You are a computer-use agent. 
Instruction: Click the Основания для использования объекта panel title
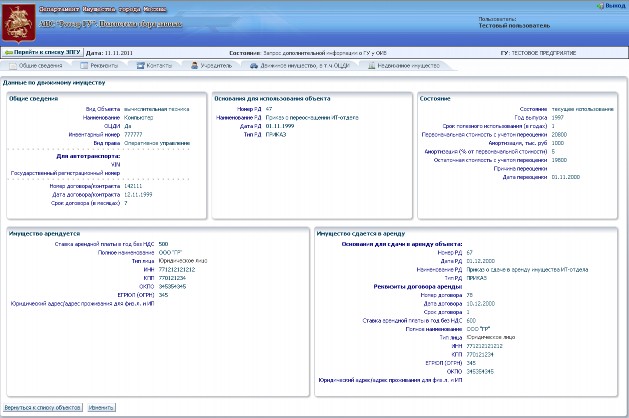click(x=272, y=99)
